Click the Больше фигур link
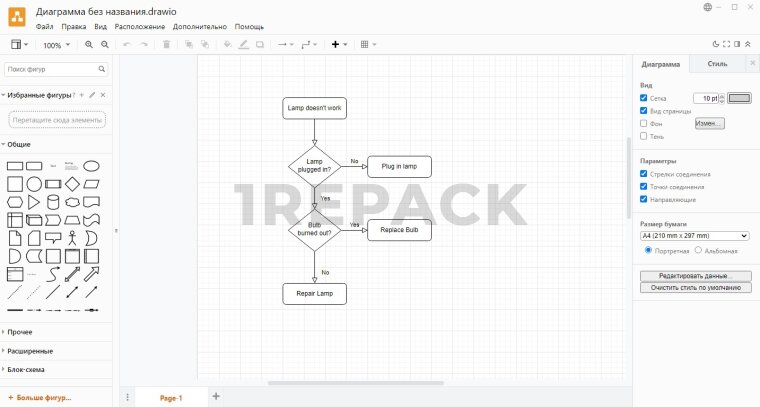Image resolution: width=760 pixels, height=407 pixels. click(x=40, y=397)
